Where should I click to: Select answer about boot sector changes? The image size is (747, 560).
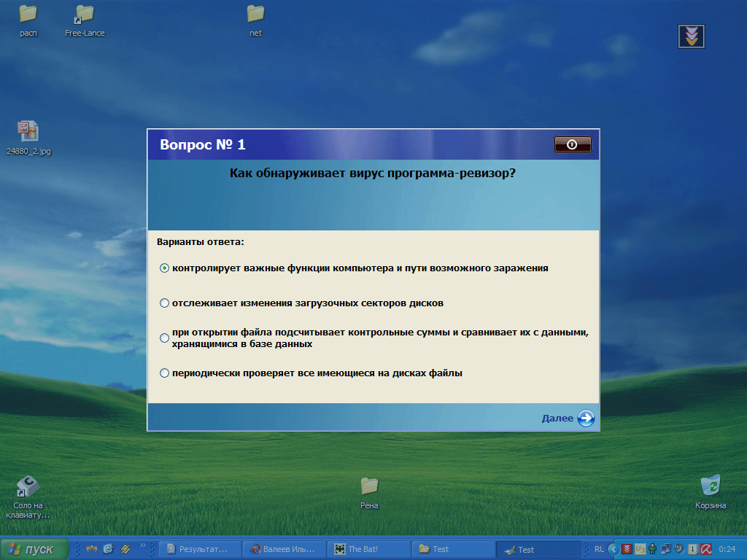pyautogui.click(x=163, y=303)
